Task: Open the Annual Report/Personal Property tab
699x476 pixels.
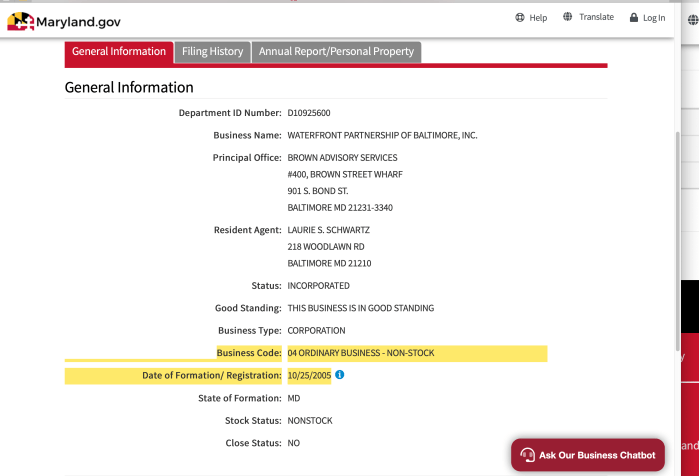Action: [x=336, y=52]
